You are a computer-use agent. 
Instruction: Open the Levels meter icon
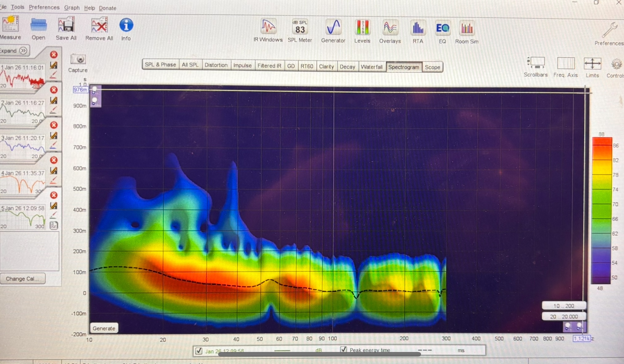click(362, 27)
